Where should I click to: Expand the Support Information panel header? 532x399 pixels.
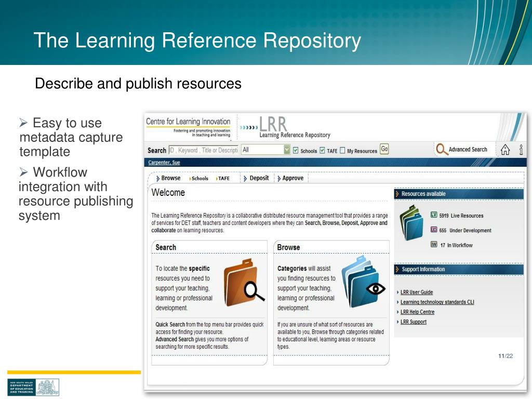pos(459,270)
